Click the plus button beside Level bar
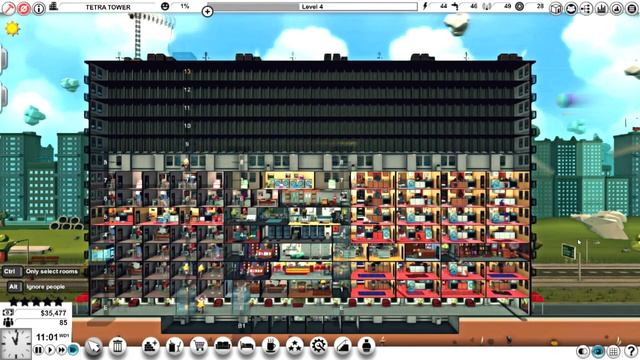 click(x=207, y=11)
